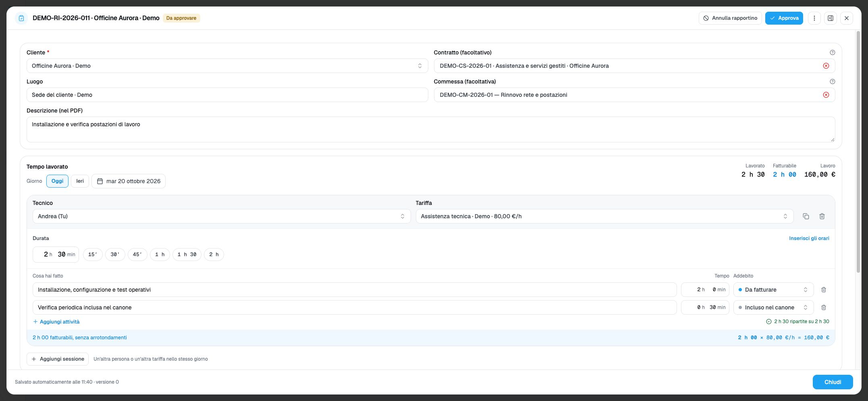The height and width of the screenshot is (401, 868).
Task: Set duration preset to 1 h 30
Action: [x=187, y=255]
